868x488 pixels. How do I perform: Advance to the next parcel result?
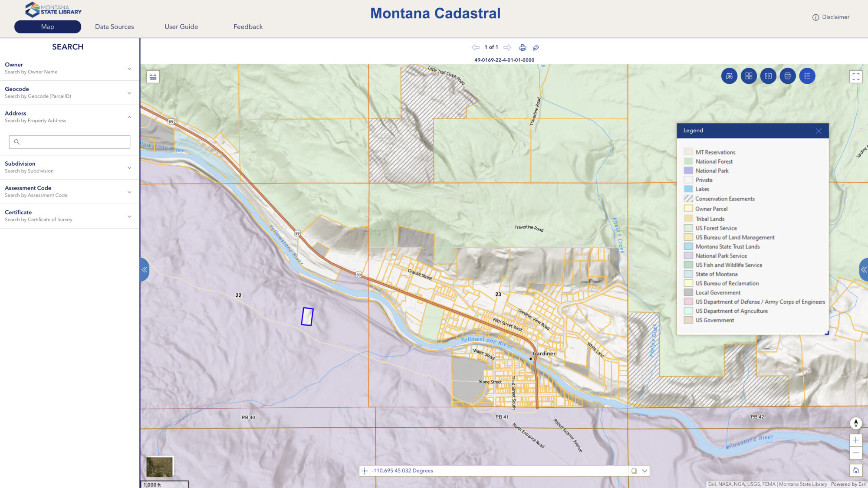click(507, 47)
